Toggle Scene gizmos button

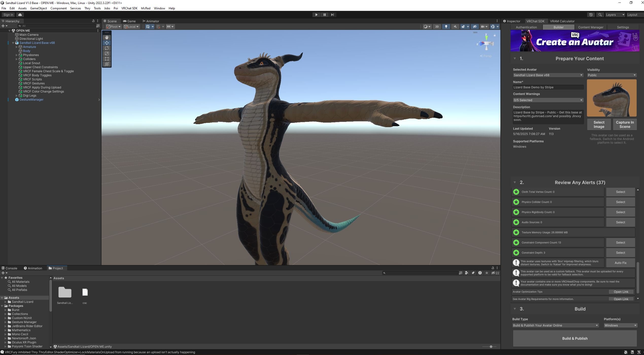(493, 27)
